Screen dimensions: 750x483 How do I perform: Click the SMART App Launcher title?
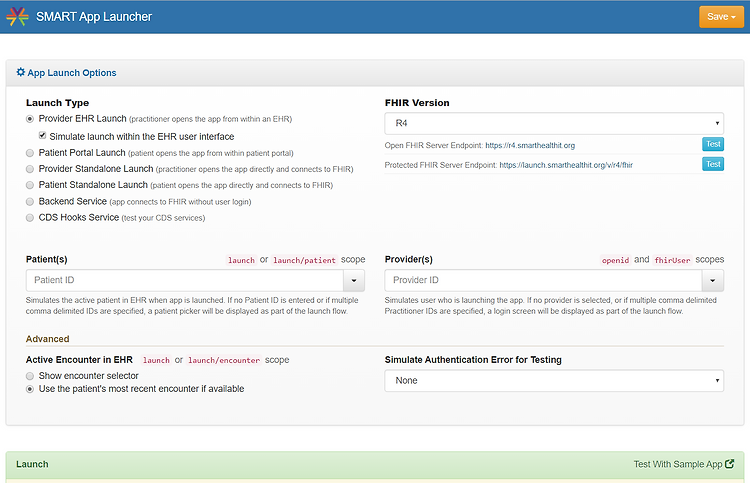click(94, 17)
